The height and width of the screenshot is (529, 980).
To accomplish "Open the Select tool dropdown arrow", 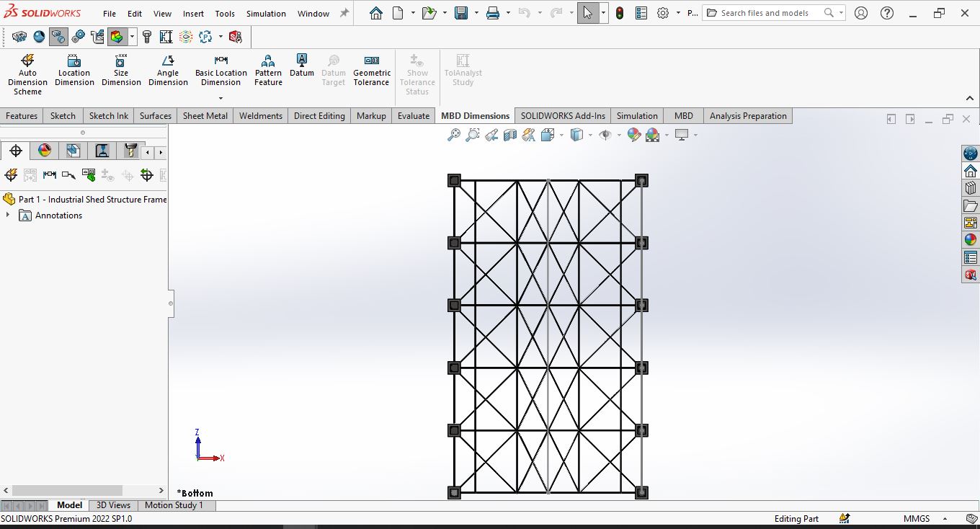I will click(603, 13).
